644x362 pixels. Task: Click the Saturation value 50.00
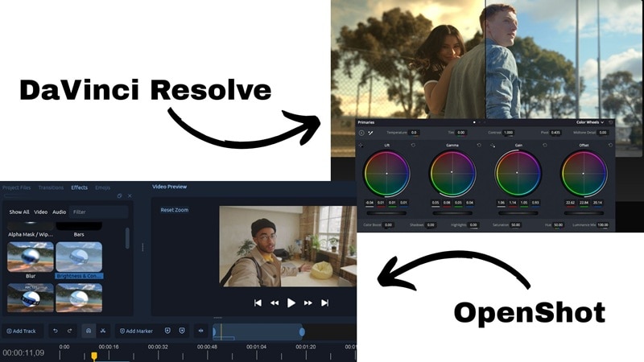pos(515,225)
